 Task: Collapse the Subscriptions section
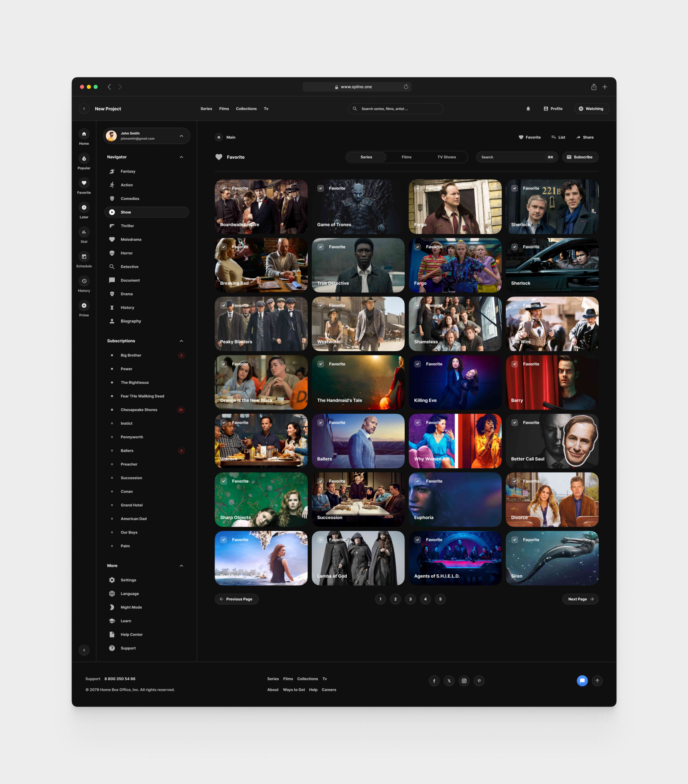181,341
